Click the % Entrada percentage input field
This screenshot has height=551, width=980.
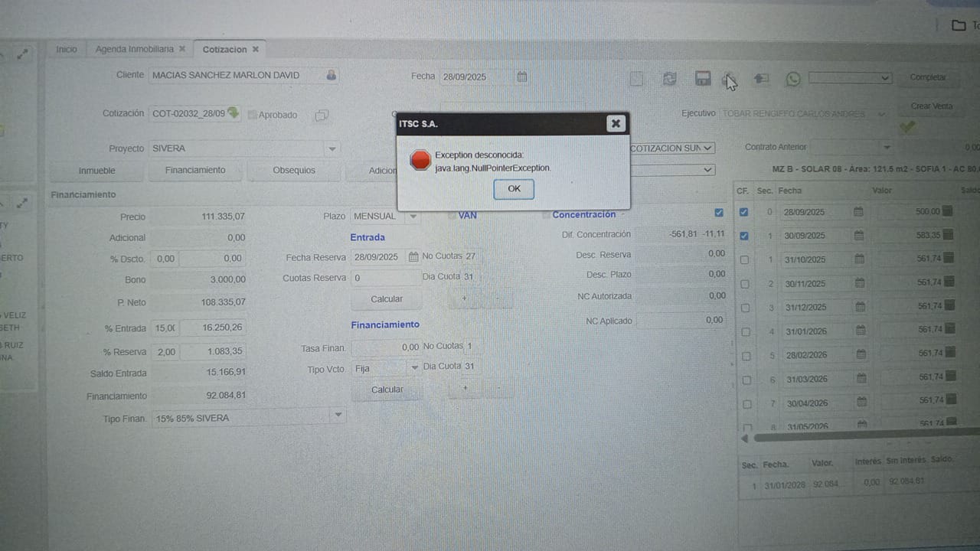[x=165, y=328]
